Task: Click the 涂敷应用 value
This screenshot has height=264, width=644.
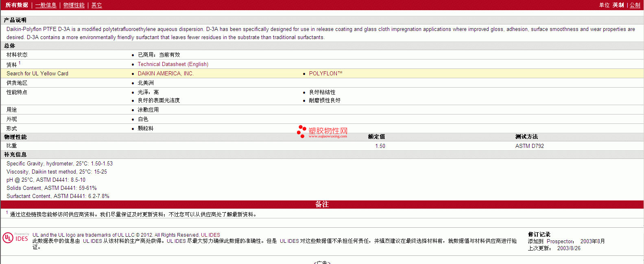Action: (148, 110)
